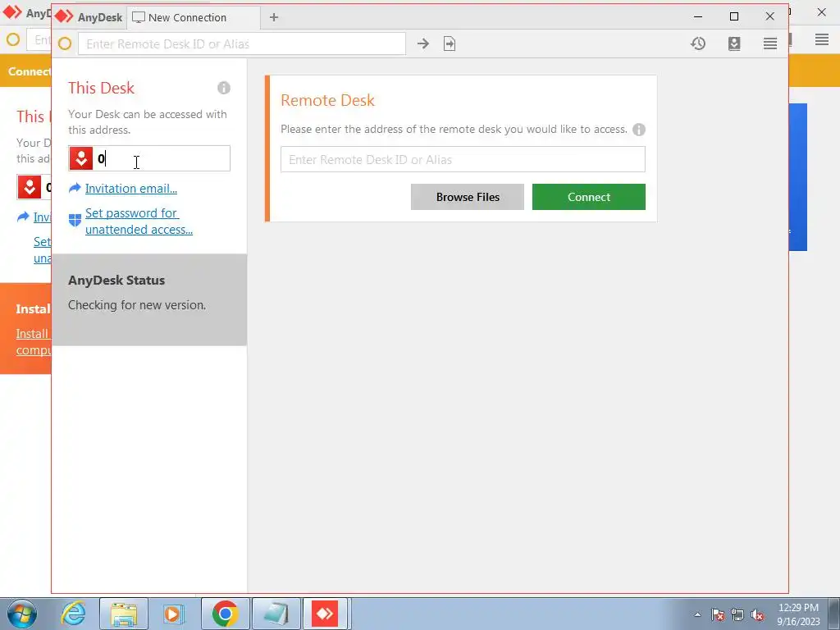The height and width of the screenshot is (630, 840).
Task: Click the AnyDesk Status heading
Action: pyautogui.click(x=116, y=281)
